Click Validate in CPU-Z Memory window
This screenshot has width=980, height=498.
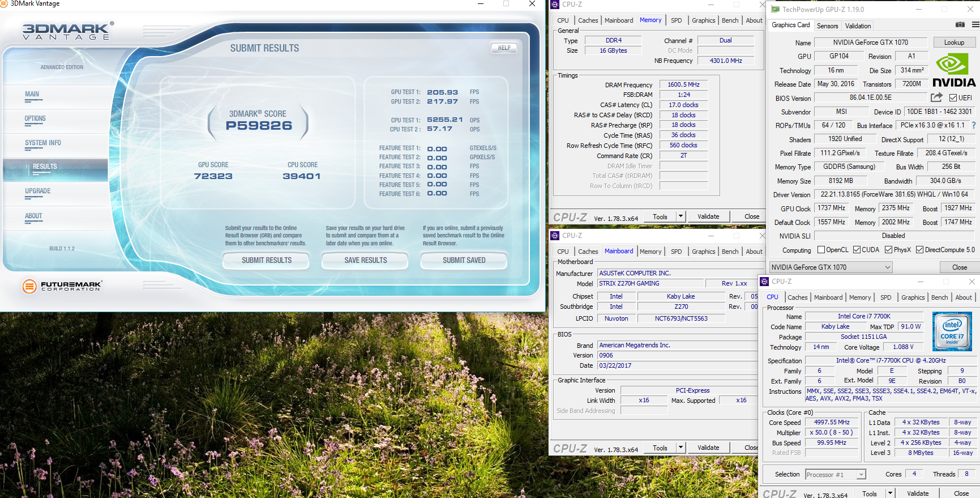pyautogui.click(x=708, y=216)
